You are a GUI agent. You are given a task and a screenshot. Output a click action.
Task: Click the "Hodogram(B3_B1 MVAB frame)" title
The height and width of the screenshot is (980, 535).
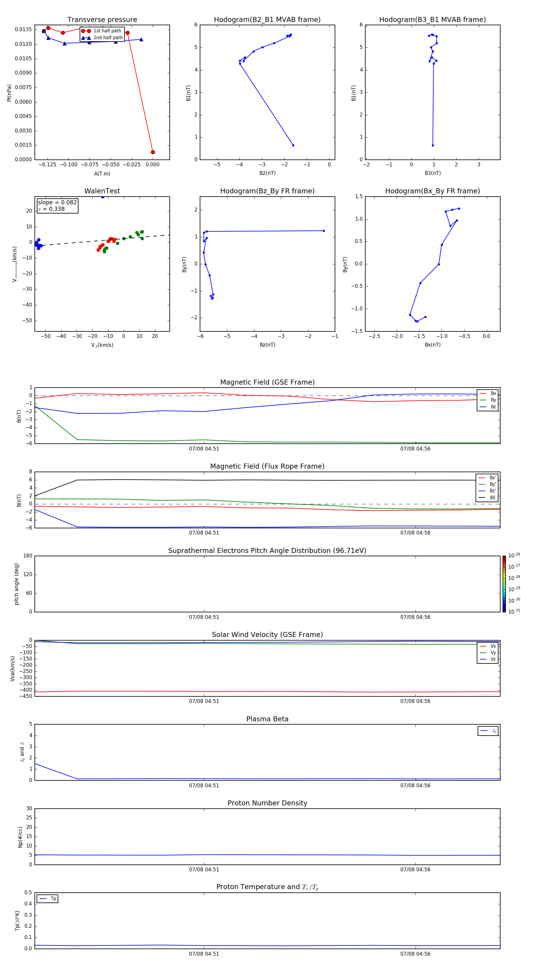tap(432, 20)
